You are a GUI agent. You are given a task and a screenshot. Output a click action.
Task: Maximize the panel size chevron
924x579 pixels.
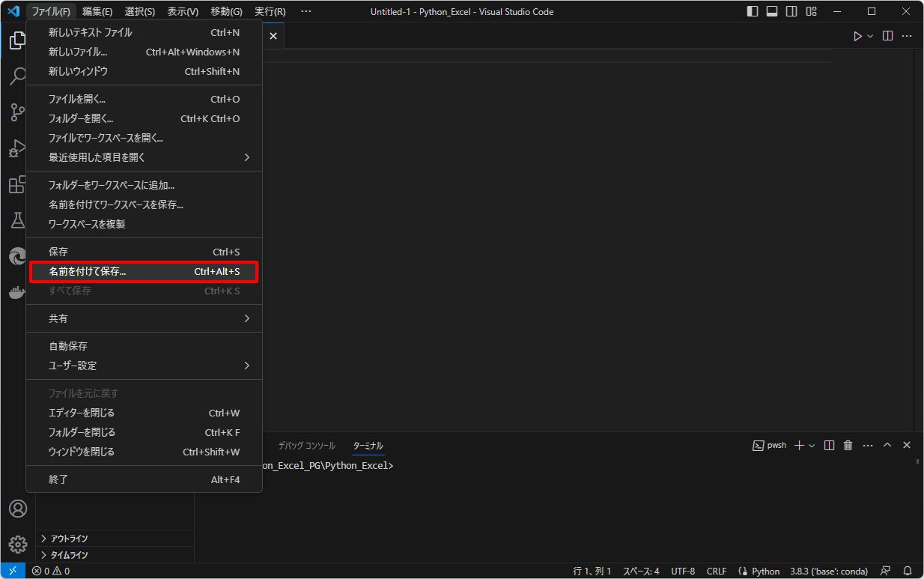point(887,445)
